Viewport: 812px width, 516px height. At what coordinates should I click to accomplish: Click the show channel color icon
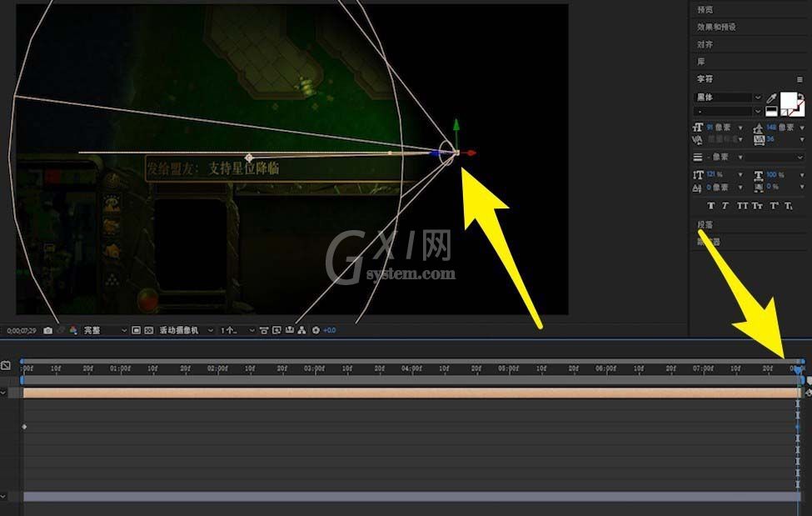tap(73, 330)
